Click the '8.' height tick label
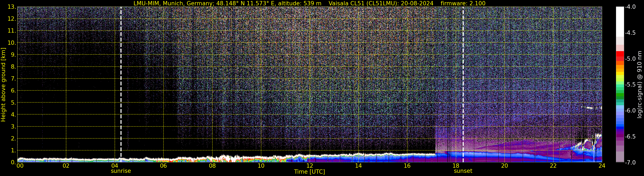The height and width of the screenshot is (176, 644). tap(13, 67)
